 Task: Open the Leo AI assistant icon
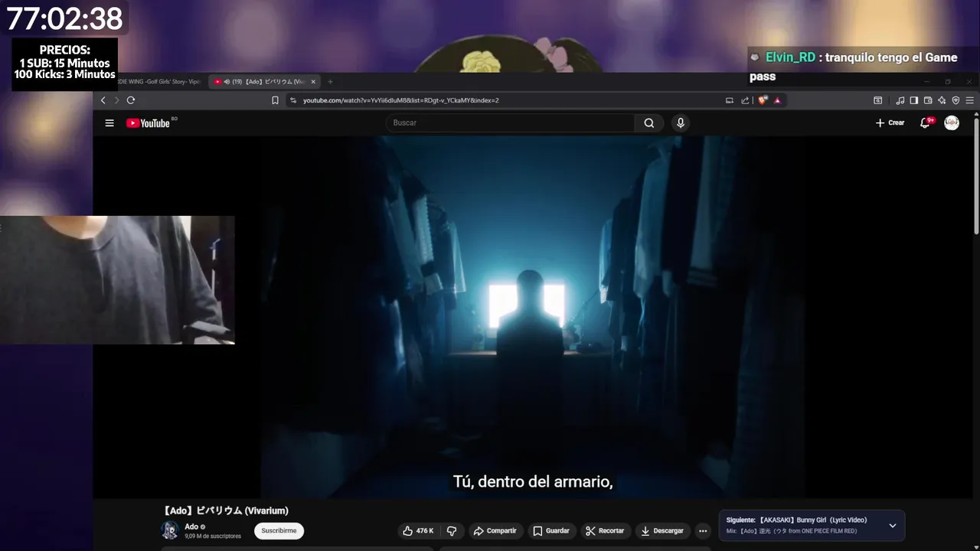pos(942,100)
